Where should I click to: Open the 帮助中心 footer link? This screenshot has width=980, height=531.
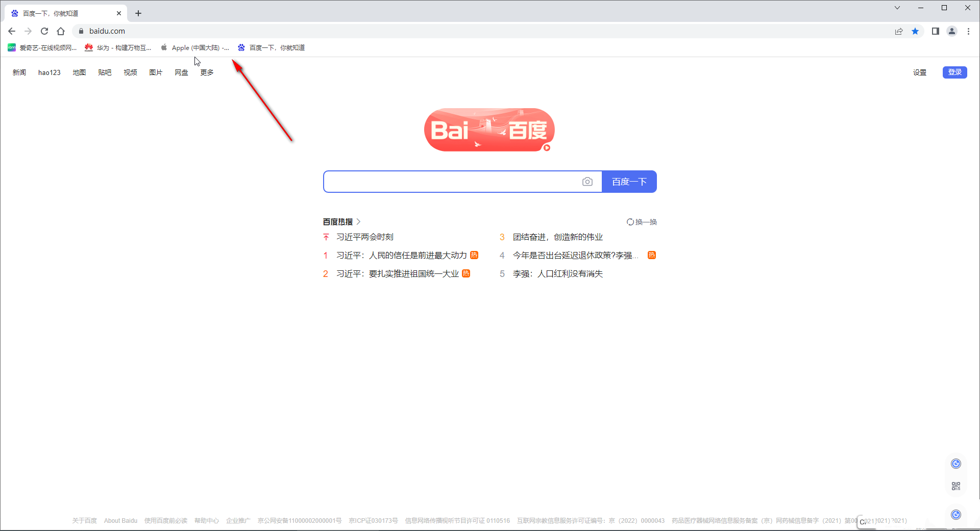206,521
